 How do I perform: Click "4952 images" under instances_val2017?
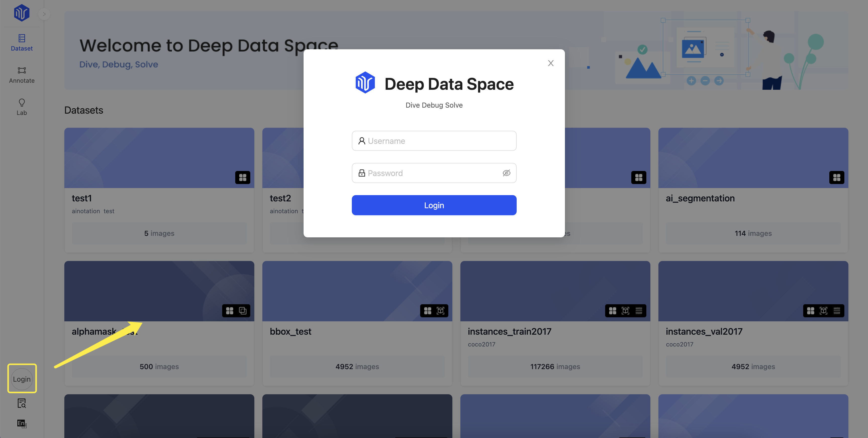[753, 367]
